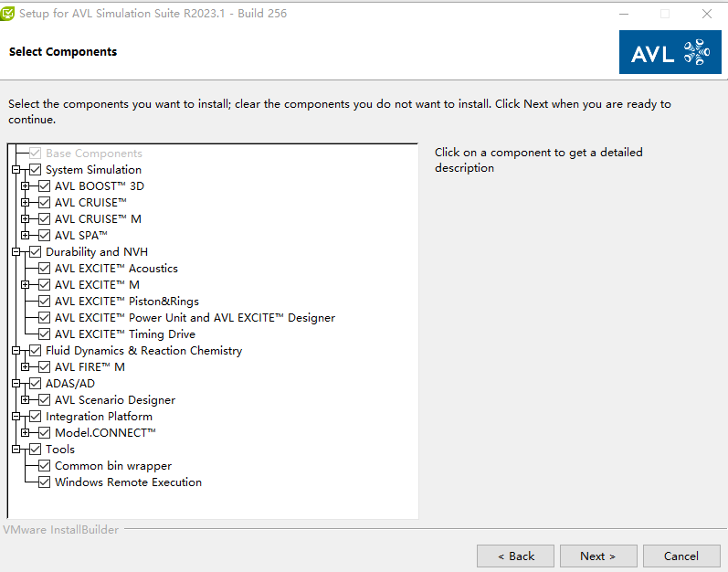Select the AVL SPA tree item

[81, 236]
